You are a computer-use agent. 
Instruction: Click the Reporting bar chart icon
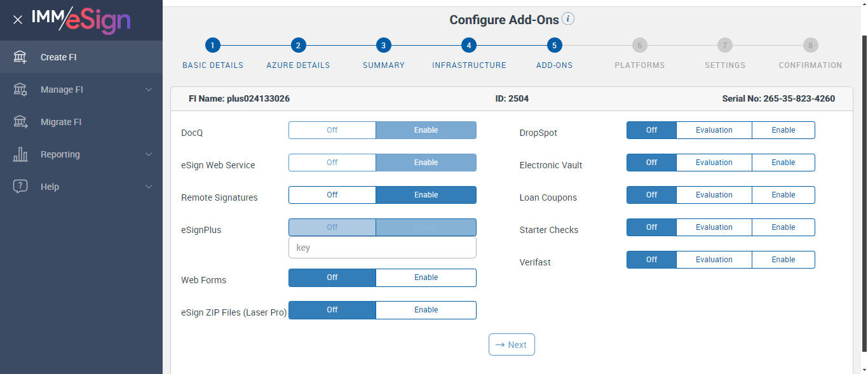tap(20, 154)
